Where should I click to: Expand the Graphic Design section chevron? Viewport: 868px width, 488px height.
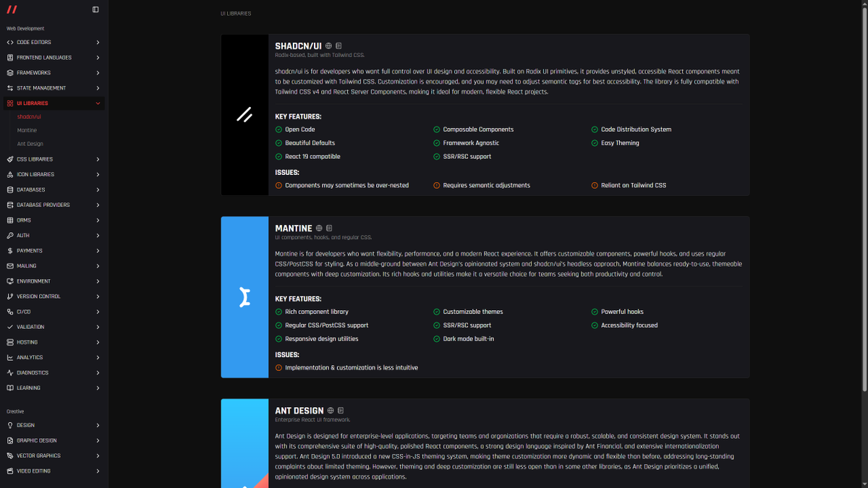98,440
